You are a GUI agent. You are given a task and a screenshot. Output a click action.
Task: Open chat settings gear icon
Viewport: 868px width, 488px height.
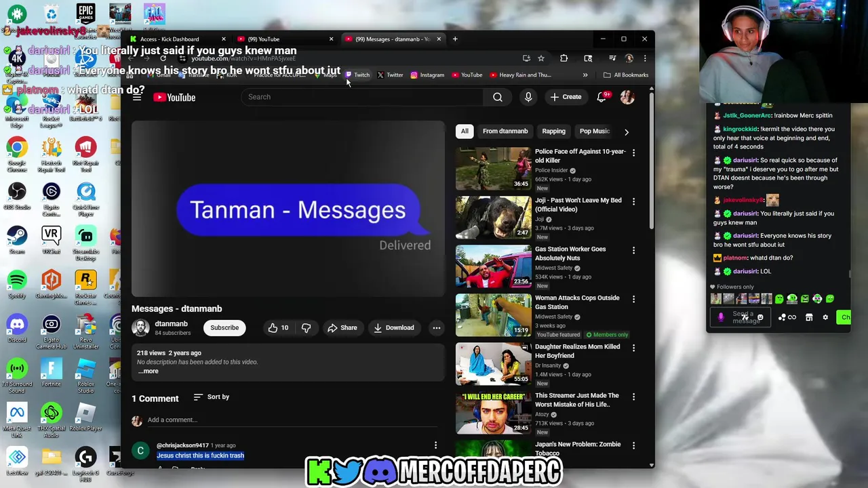click(825, 317)
